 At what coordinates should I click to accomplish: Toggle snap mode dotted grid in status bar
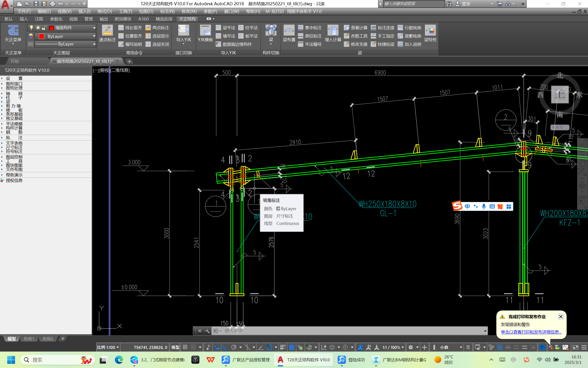click(x=193, y=347)
